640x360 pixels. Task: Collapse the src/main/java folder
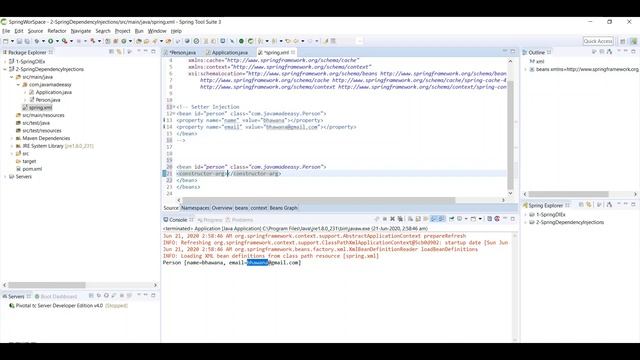pyautogui.click(x=12, y=77)
